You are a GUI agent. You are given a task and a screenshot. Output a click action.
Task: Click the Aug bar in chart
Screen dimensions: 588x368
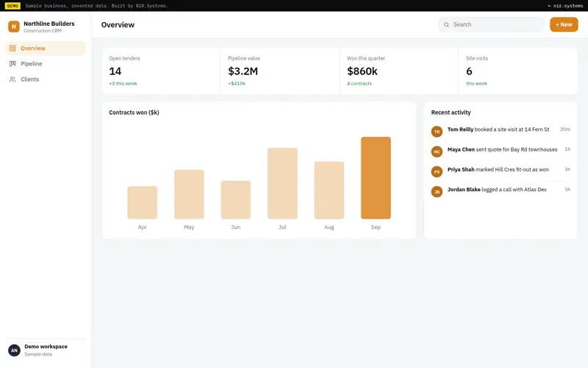[329, 190]
